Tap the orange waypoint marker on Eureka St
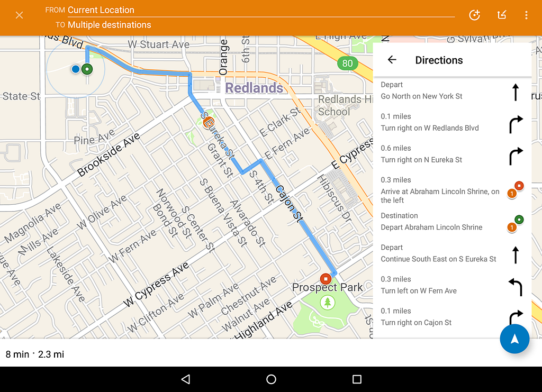The width and height of the screenshot is (542, 392). (x=209, y=122)
